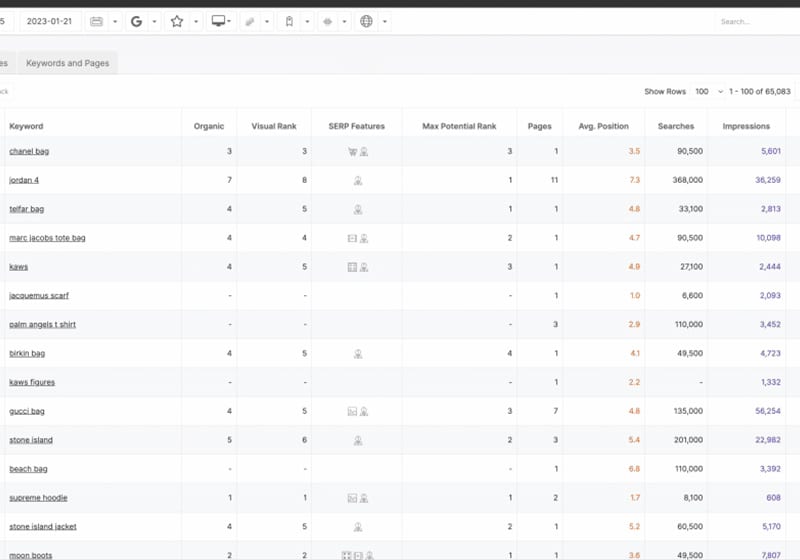Click the people SERP icon for kaws row
This screenshot has height=560, width=800.
click(364, 267)
